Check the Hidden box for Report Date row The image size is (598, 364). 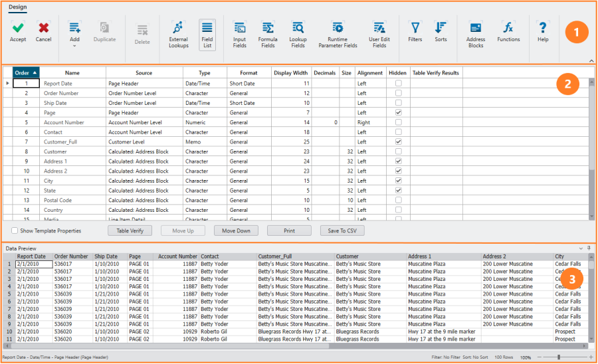(398, 84)
